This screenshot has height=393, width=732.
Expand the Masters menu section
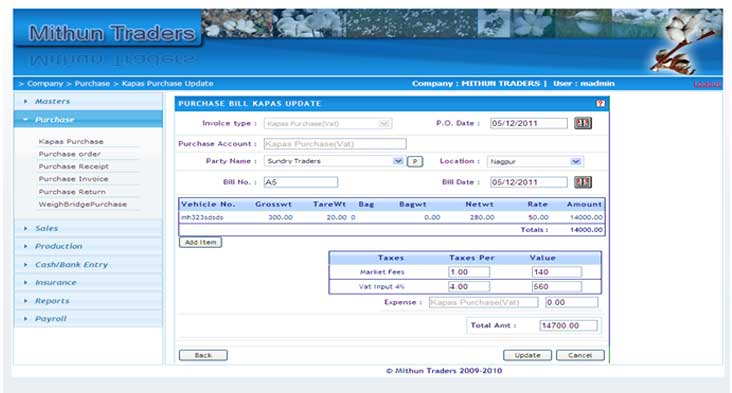[x=88, y=101]
